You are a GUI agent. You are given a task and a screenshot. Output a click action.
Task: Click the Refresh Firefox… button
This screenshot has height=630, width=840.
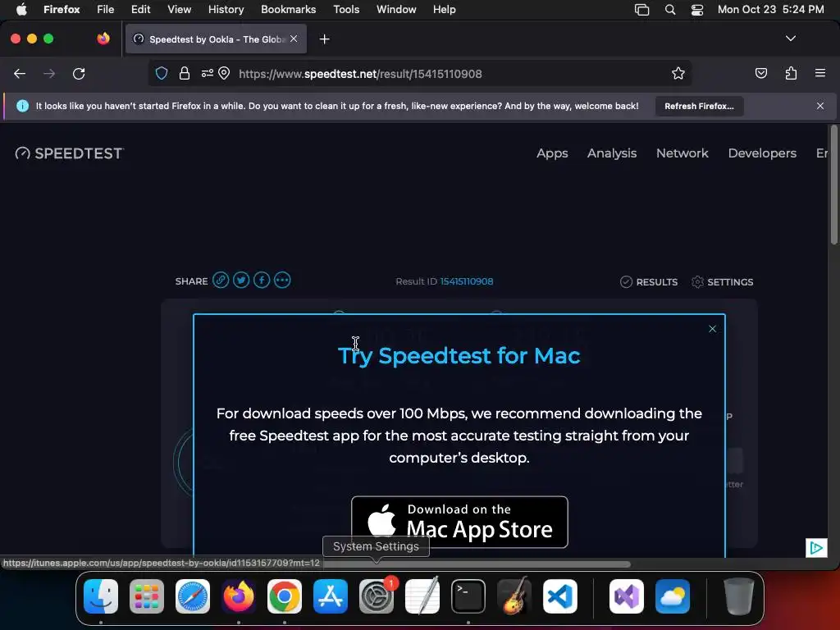699,106
